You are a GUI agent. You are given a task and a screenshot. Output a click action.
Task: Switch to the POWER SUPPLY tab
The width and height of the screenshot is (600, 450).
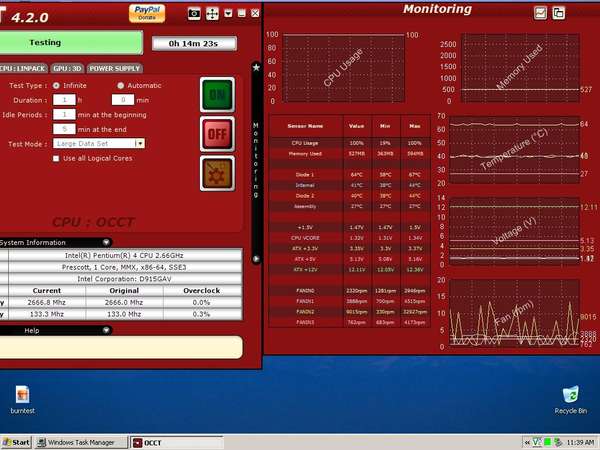(114, 68)
